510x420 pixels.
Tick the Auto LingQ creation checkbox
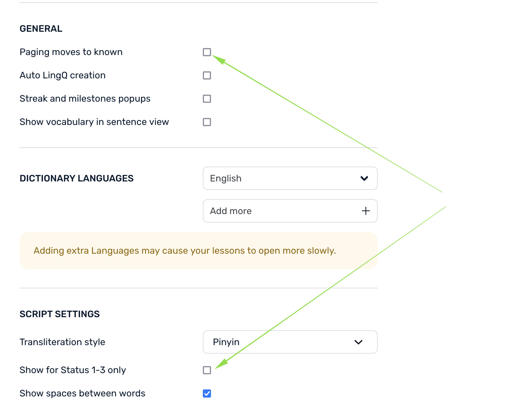pyautogui.click(x=207, y=75)
